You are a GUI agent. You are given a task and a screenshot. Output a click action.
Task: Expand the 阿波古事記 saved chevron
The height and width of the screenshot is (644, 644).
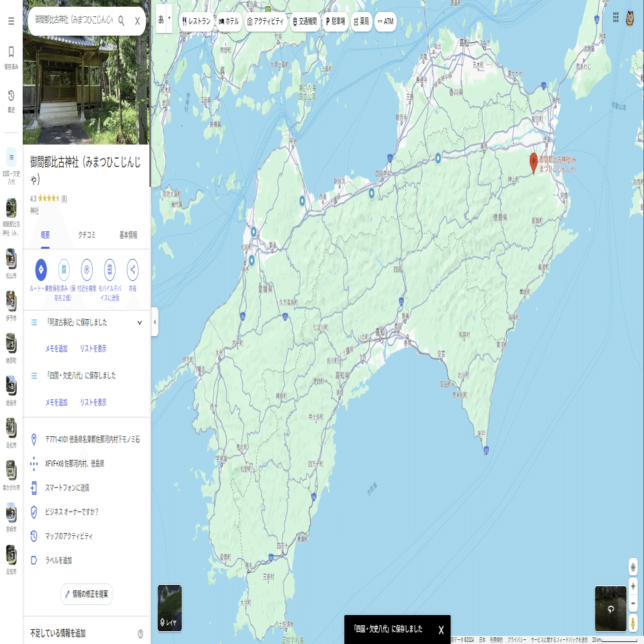[140, 323]
